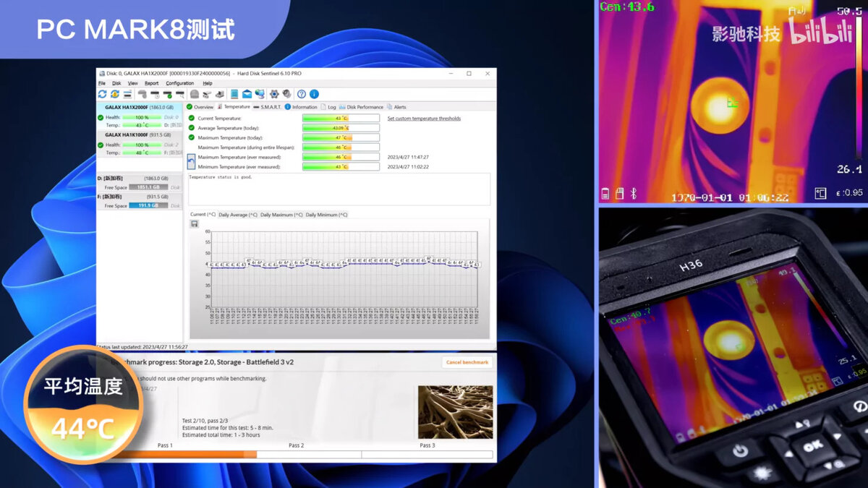
Task: Click the F: Free Space 191.9 GB bar
Action: point(148,206)
